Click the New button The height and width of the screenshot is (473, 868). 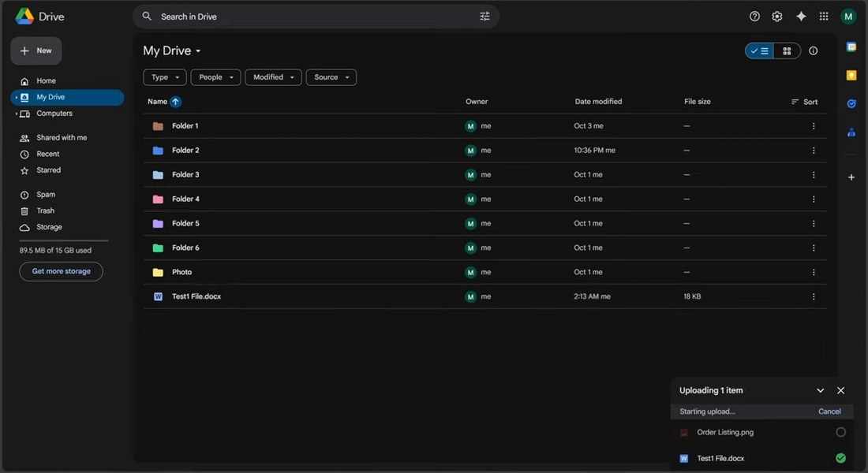pyautogui.click(x=36, y=51)
